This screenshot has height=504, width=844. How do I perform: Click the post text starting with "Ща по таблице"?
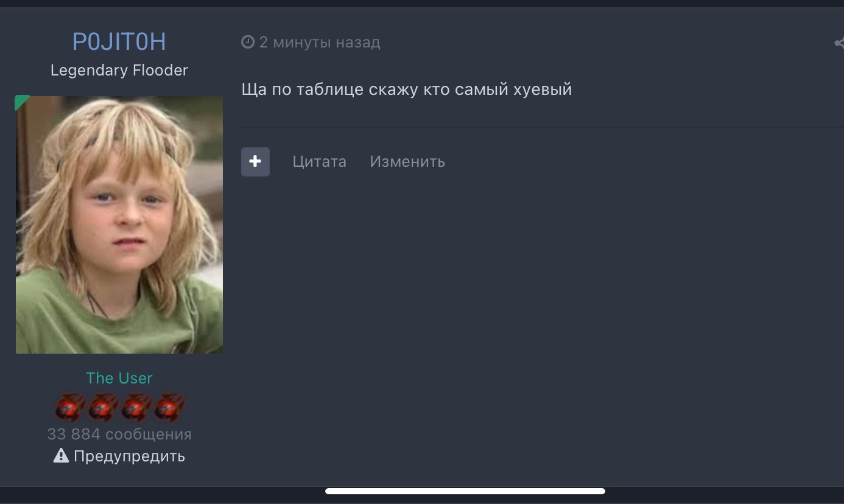point(407,89)
